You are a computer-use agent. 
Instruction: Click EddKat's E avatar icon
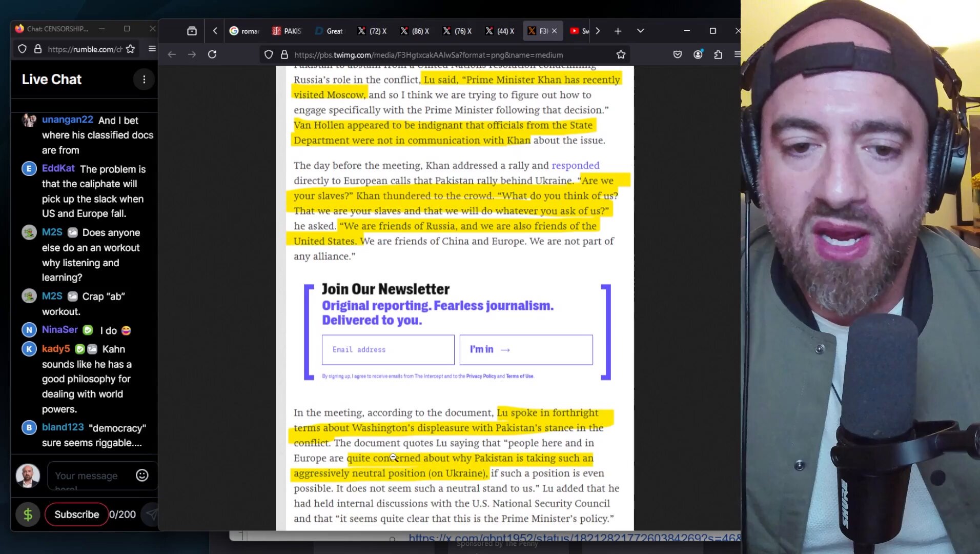point(29,169)
